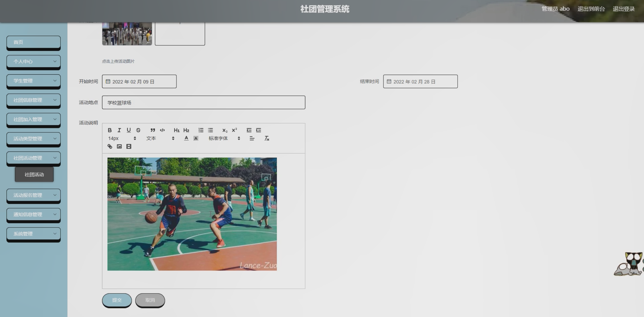Click the insert link icon
Image resolution: width=644 pixels, height=317 pixels.
tap(110, 146)
